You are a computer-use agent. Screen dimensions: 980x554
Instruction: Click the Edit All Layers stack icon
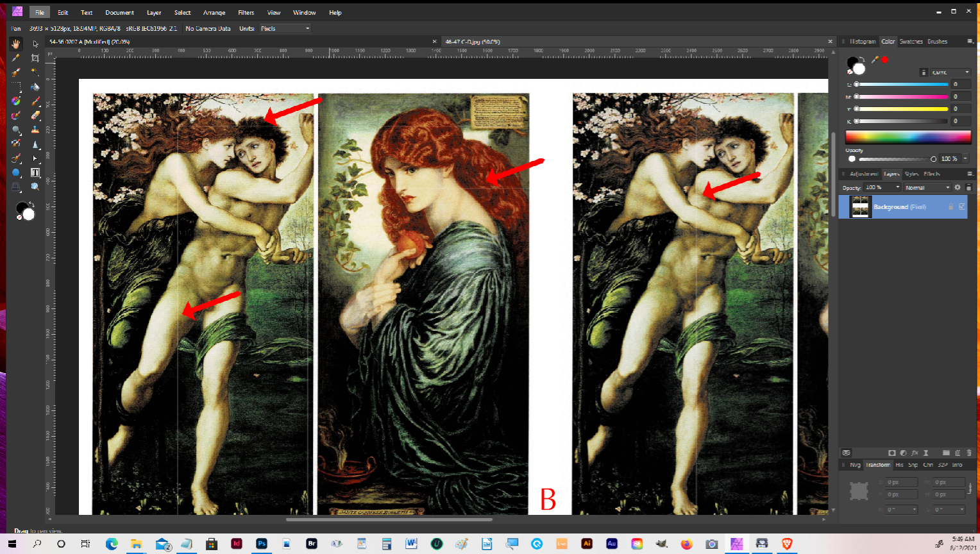(x=847, y=453)
